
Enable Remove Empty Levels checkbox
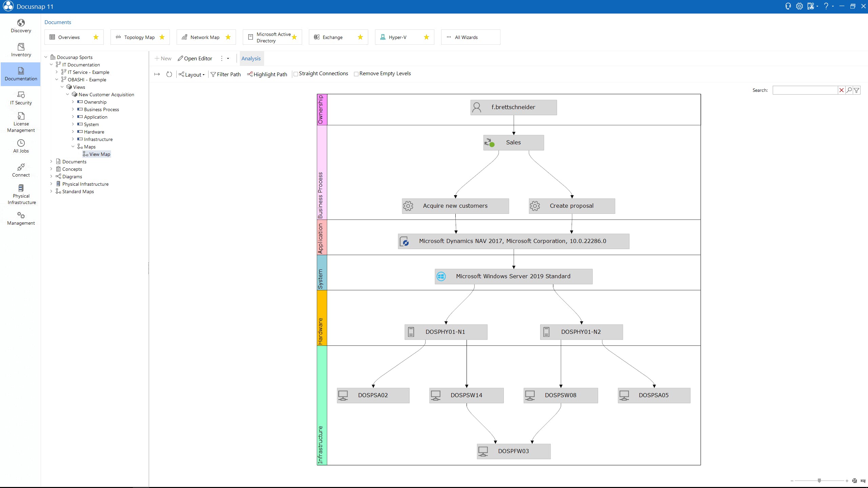tap(356, 74)
